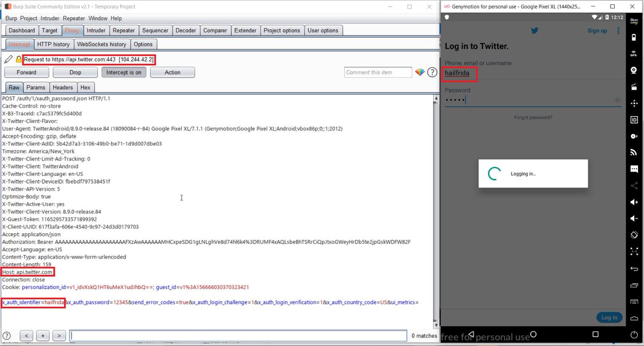Open the Burp menu

[11, 18]
